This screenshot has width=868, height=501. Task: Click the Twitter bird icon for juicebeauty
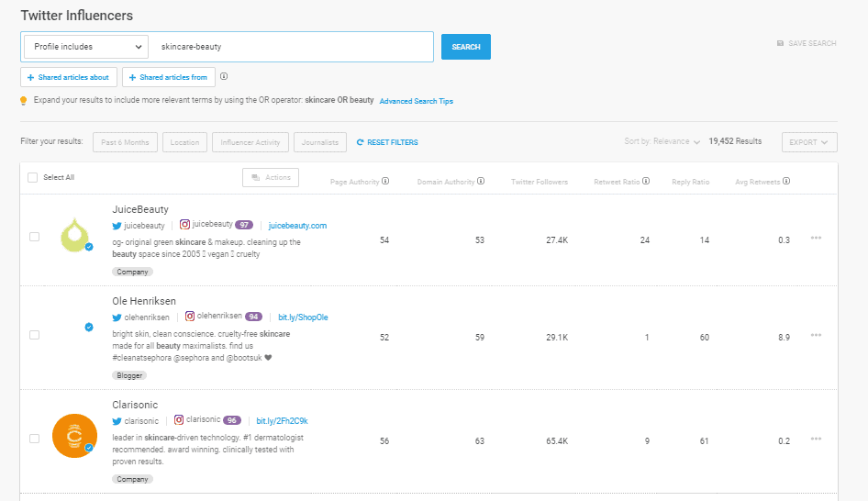[x=117, y=226]
